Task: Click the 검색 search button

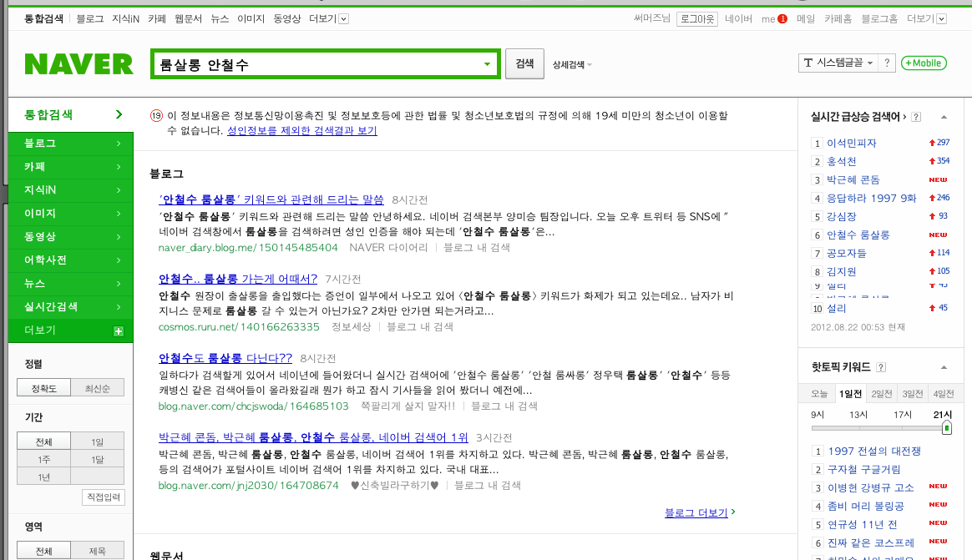Action: [x=524, y=63]
